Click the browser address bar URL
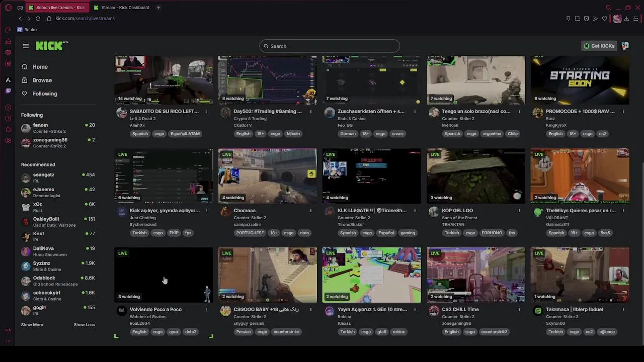 click(85, 19)
